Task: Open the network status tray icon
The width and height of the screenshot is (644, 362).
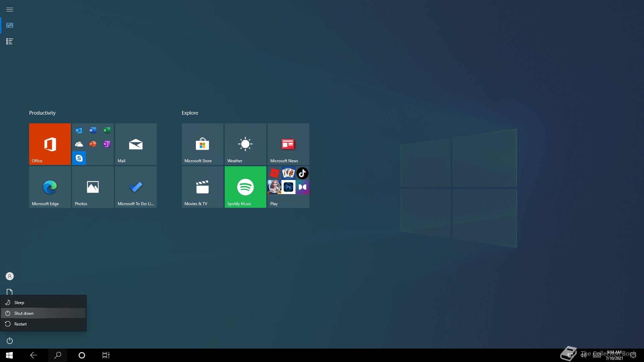Action: coord(570,355)
